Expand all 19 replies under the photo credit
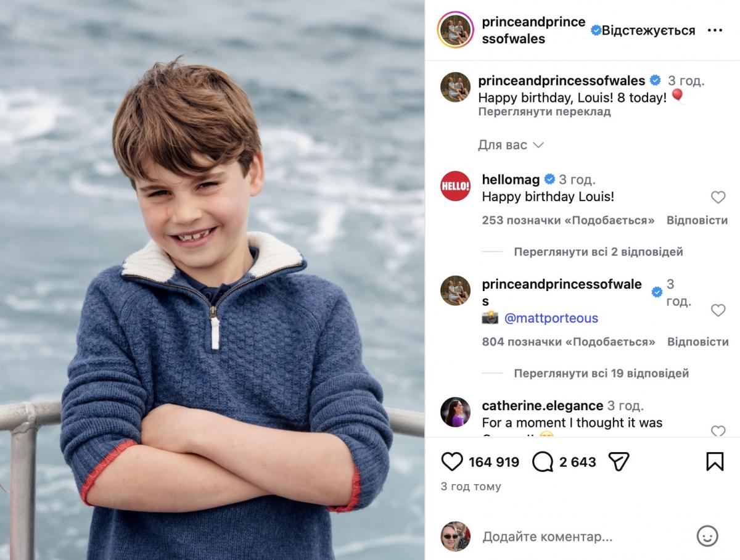Image resolution: width=740 pixels, height=560 pixels. tap(601, 373)
